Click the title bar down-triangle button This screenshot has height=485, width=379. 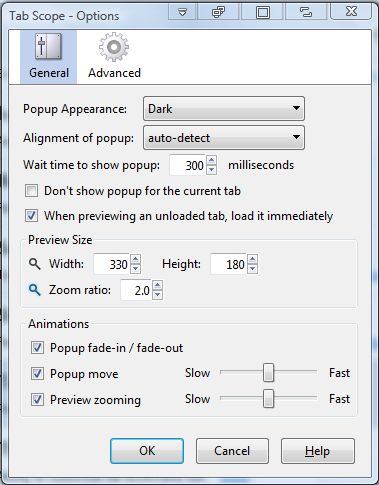pyautogui.click(x=183, y=12)
